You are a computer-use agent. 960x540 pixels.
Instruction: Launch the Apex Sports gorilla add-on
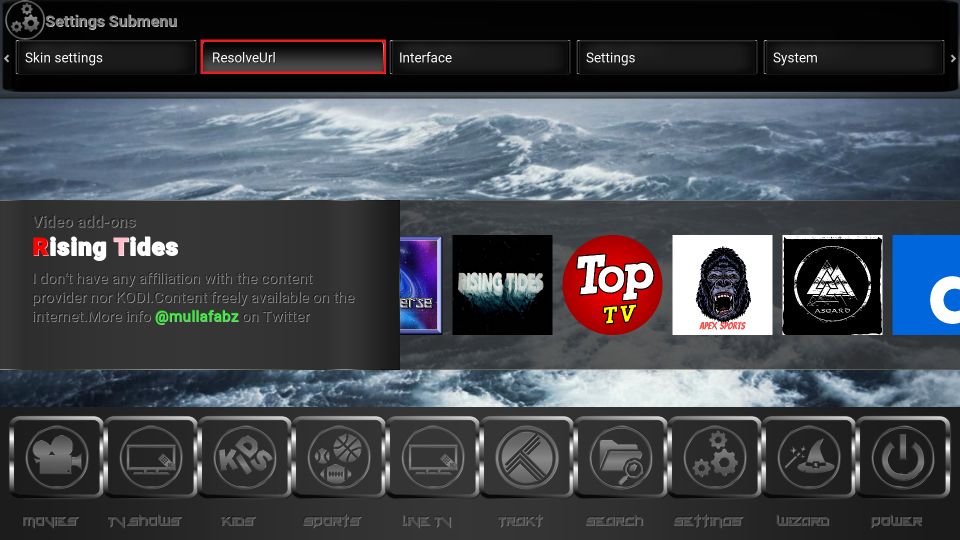[x=722, y=285]
